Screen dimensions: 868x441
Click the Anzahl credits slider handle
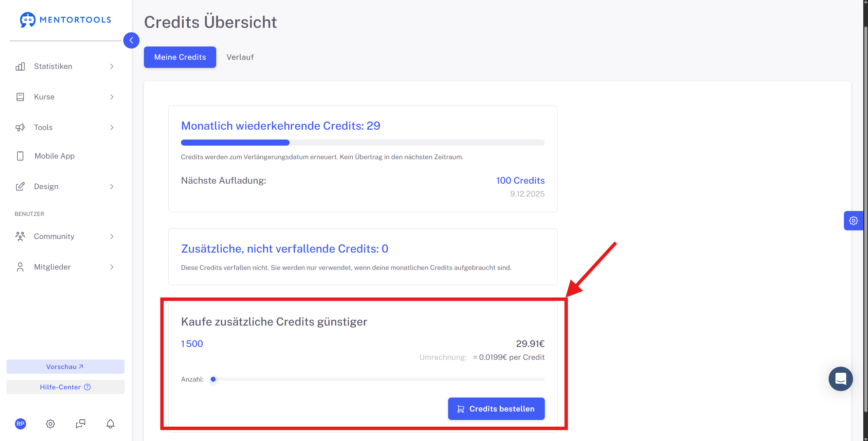(x=213, y=379)
